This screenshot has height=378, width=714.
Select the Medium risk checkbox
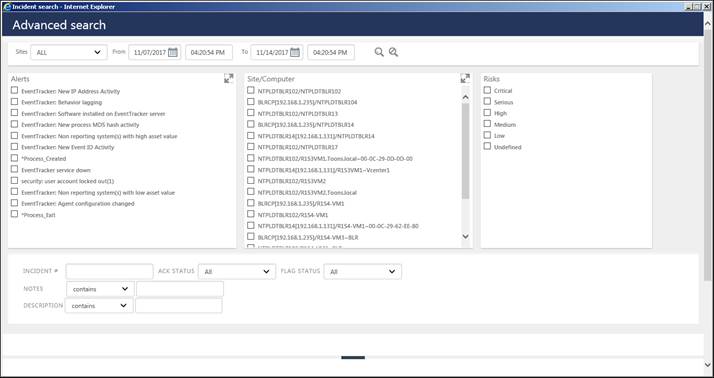click(x=487, y=123)
